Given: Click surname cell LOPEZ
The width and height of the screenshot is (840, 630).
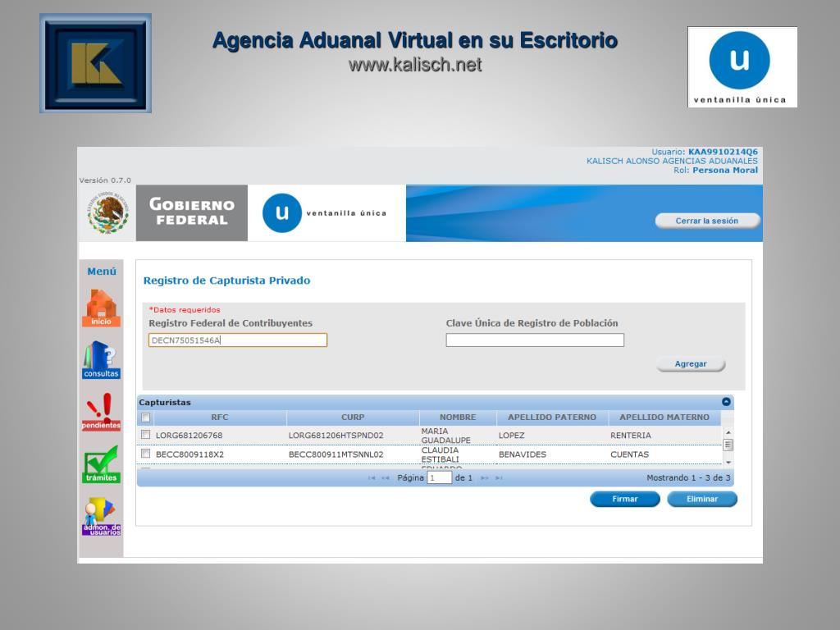Looking at the screenshot, I should click(512, 436).
